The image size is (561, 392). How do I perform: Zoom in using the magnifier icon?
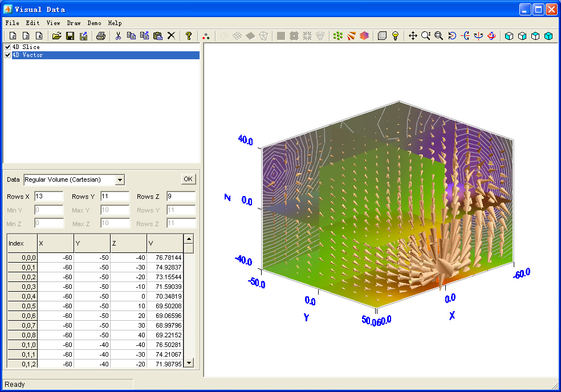tap(426, 35)
